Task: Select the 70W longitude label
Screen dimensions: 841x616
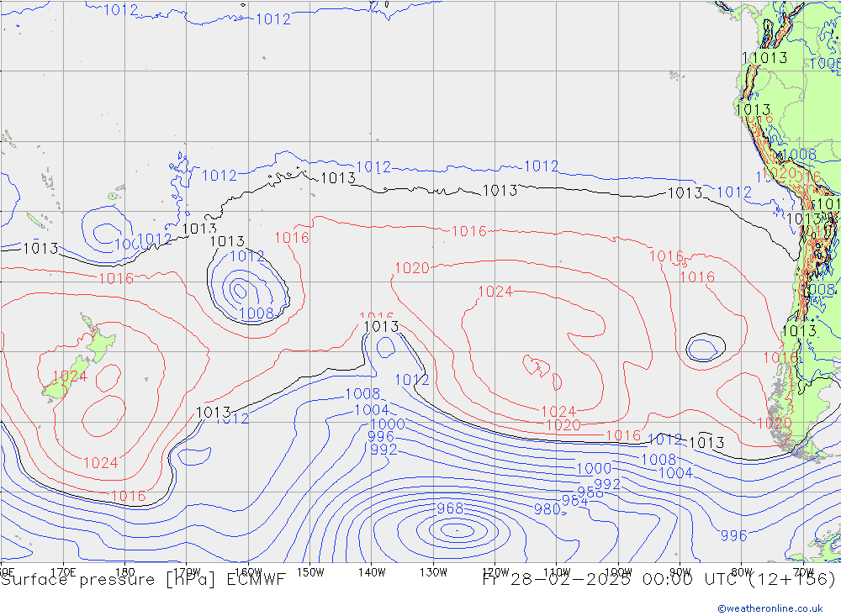Action: (x=803, y=572)
